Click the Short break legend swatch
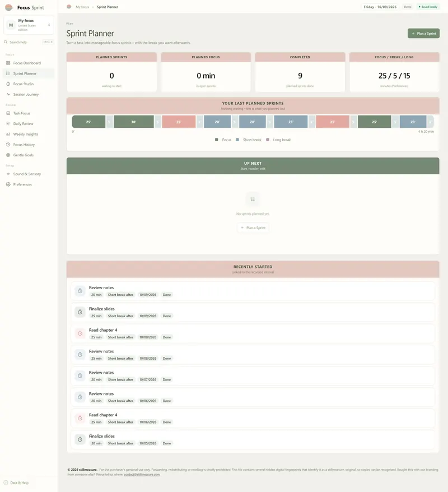This screenshot has height=492, width=448. point(237,140)
